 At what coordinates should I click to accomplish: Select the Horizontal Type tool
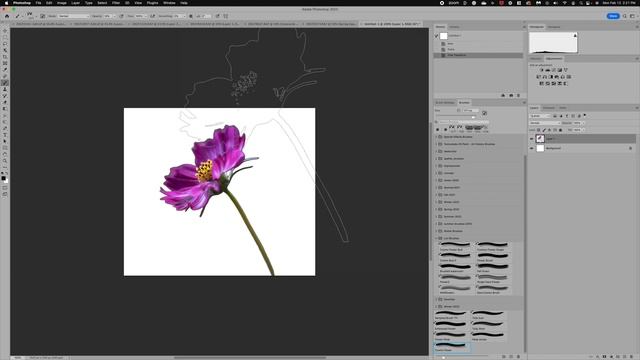[5, 135]
